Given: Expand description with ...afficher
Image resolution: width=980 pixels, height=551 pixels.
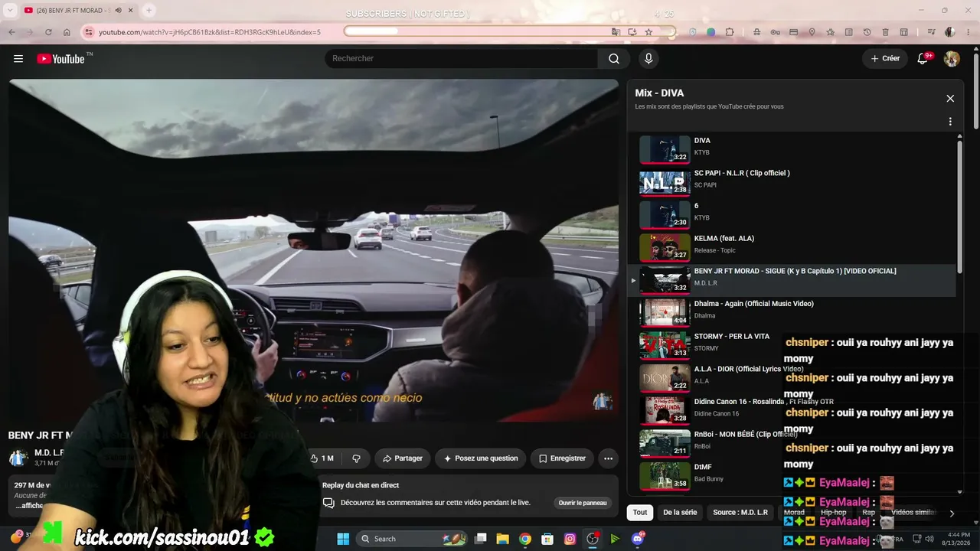Looking at the screenshot, I should coord(30,506).
